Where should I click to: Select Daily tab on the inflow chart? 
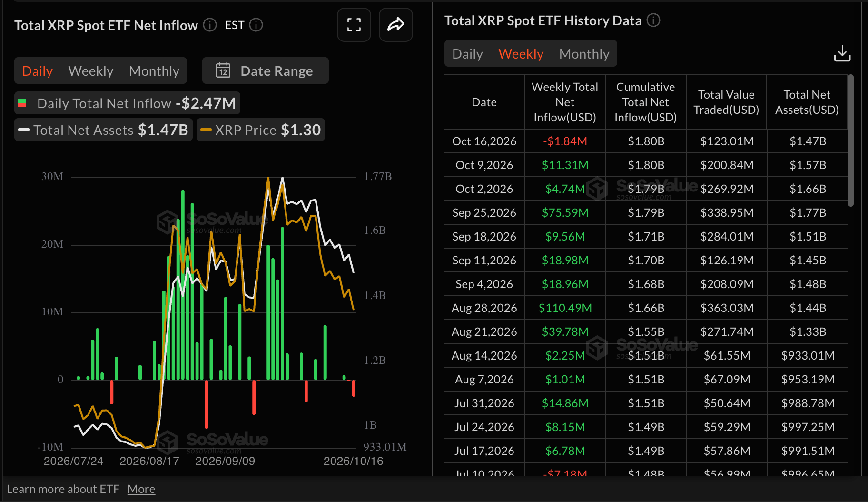tap(37, 71)
